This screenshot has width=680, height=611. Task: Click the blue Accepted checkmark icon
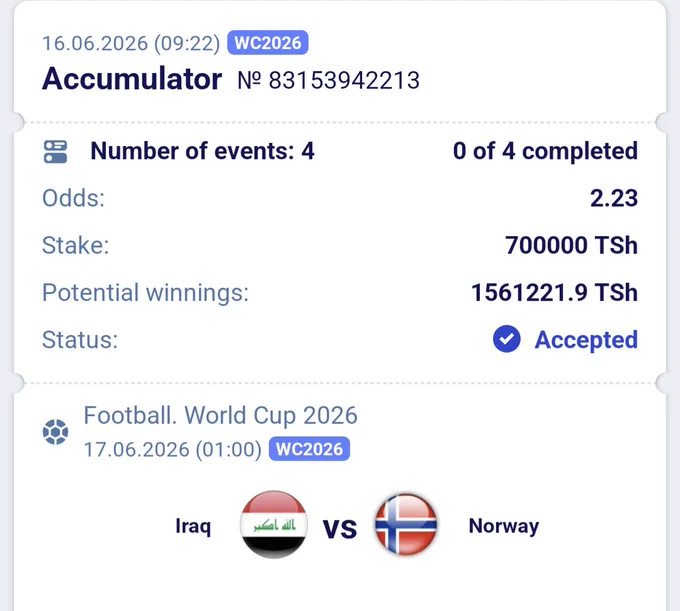507,339
